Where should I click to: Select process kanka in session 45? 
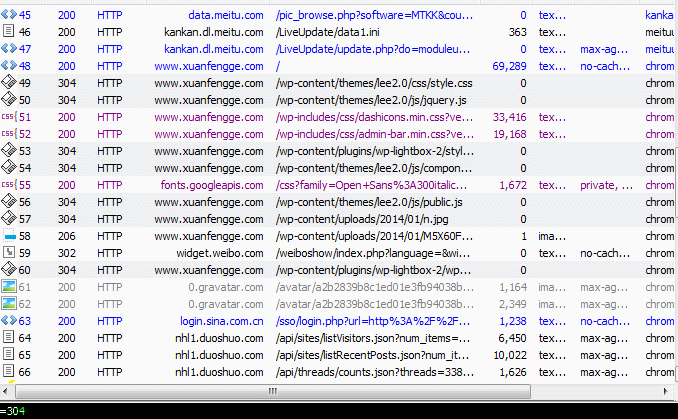click(659, 15)
